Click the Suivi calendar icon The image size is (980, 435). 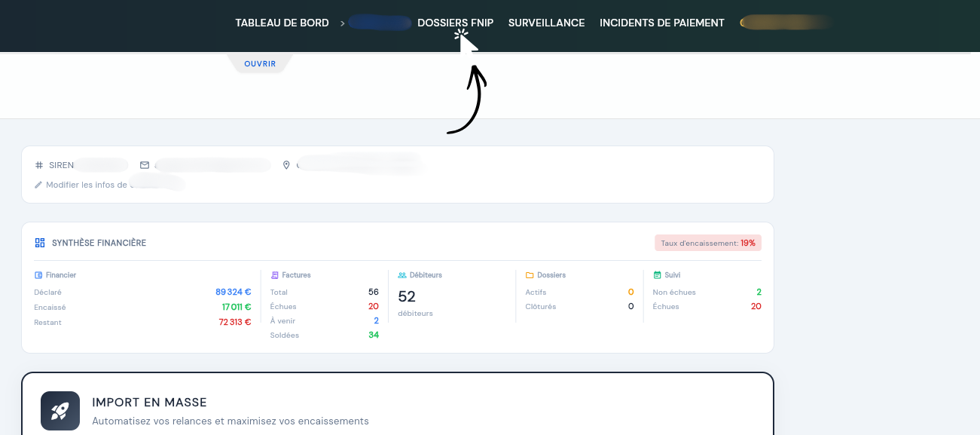pyautogui.click(x=657, y=275)
